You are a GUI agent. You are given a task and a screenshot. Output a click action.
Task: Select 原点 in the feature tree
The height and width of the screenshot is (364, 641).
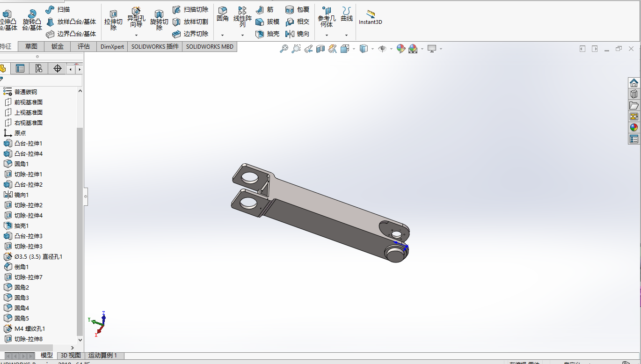pyautogui.click(x=20, y=133)
